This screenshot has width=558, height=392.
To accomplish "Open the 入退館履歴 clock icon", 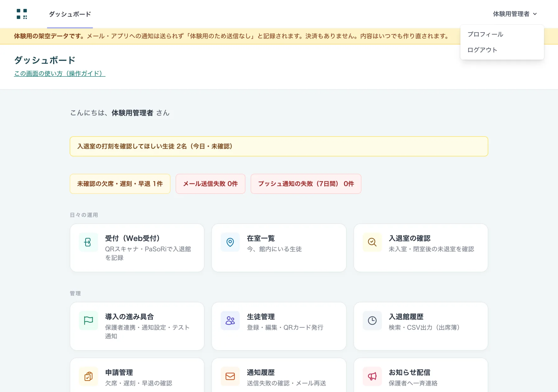I will [372, 320].
